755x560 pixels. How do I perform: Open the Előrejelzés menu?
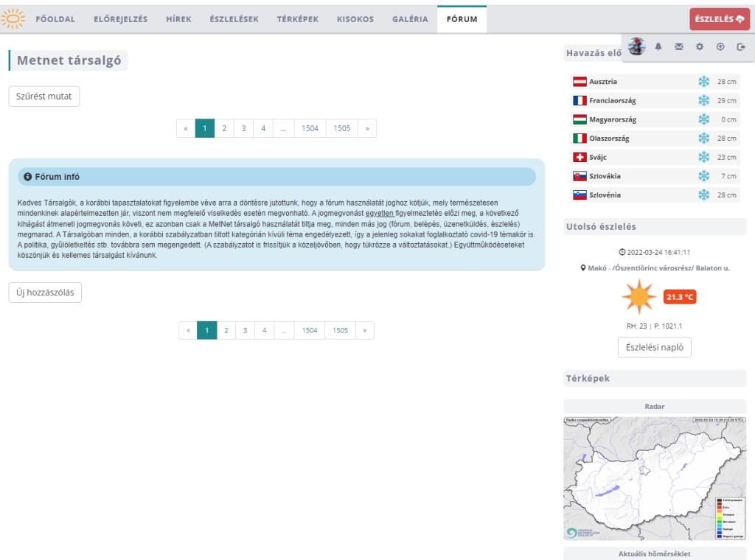121,19
